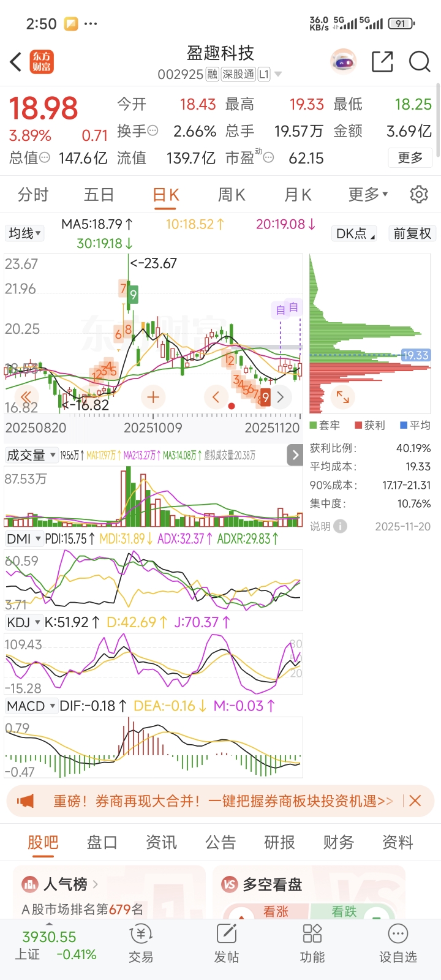Tap the 获利 red legend swatch

(358, 425)
